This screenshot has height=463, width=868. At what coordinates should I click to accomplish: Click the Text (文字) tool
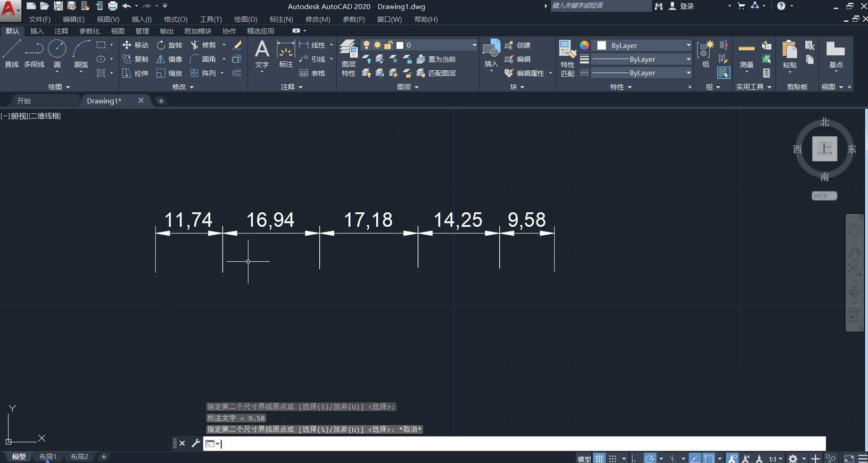[262, 54]
